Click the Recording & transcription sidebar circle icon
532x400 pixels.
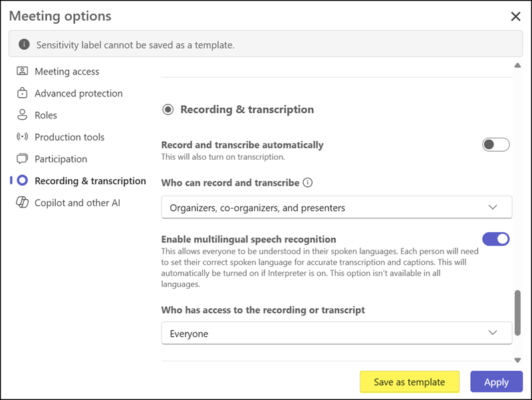[x=23, y=180]
